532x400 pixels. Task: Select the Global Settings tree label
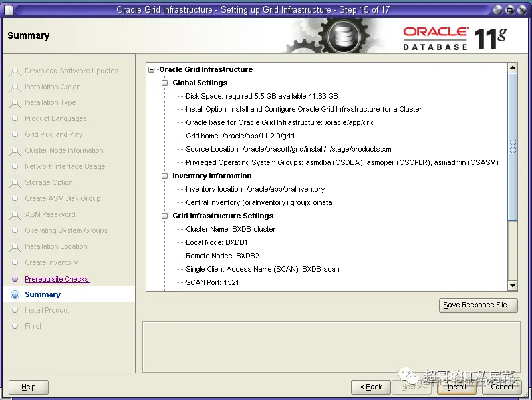pyautogui.click(x=200, y=83)
